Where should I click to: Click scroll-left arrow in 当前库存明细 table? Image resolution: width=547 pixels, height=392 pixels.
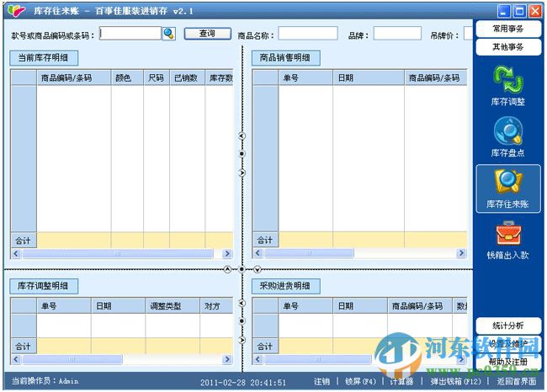16,253
